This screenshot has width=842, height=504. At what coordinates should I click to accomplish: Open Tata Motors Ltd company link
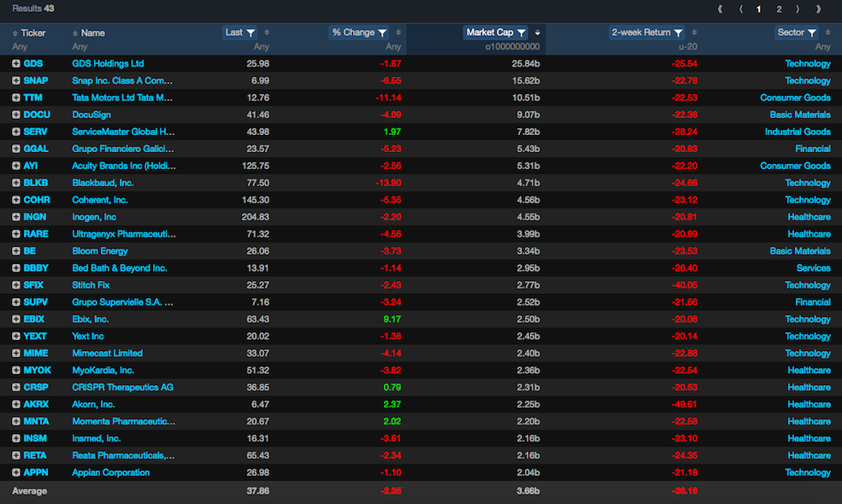coord(122,97)
